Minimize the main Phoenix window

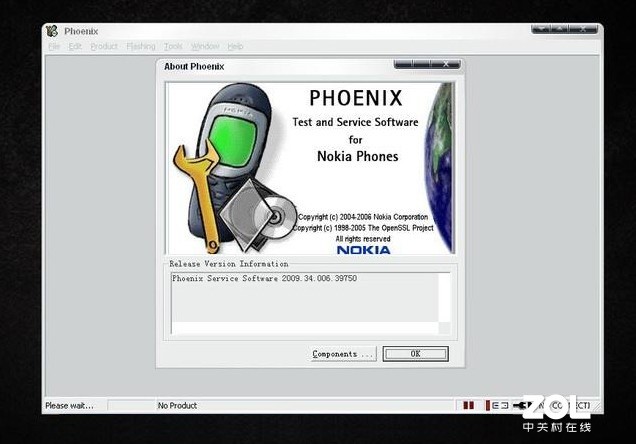(x=541, y=29)
